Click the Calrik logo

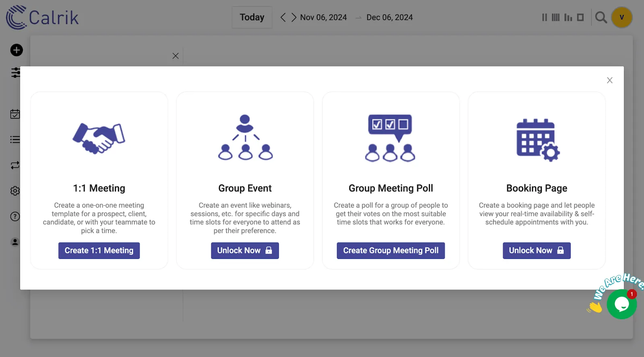(42, 17)
